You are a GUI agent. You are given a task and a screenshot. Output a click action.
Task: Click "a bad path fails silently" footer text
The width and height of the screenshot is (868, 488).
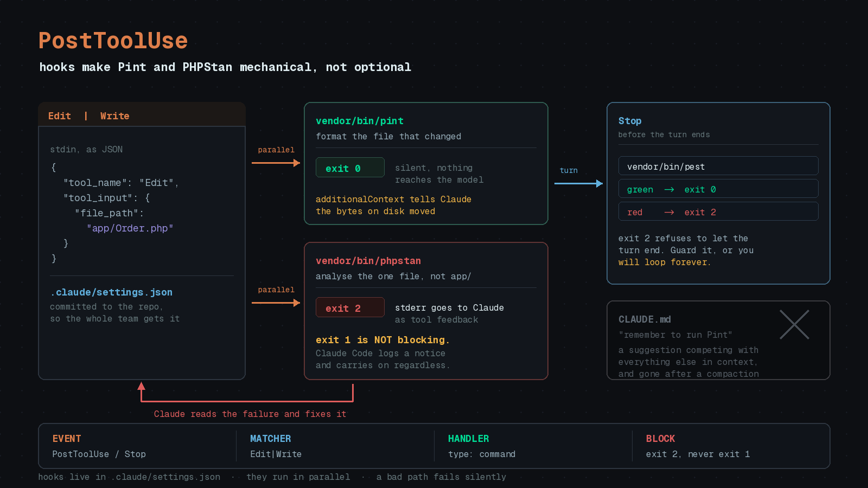point(441,477)
